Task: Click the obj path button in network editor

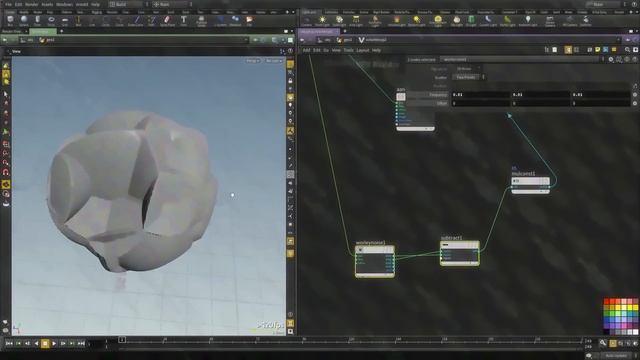Action: (324, 40)
